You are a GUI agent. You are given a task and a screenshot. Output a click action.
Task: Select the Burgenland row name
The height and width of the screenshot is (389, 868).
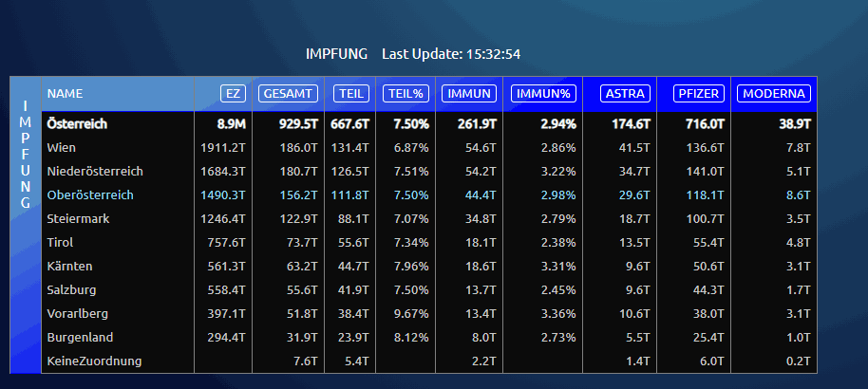[x=81, y=337]
